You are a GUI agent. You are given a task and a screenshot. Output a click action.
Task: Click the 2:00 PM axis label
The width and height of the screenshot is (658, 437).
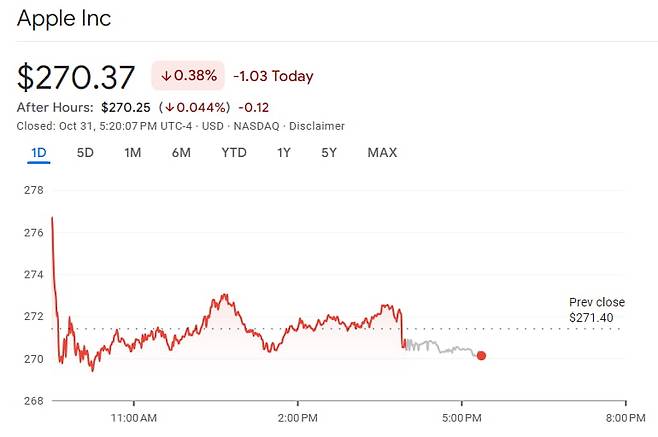(x=297, y=416)
